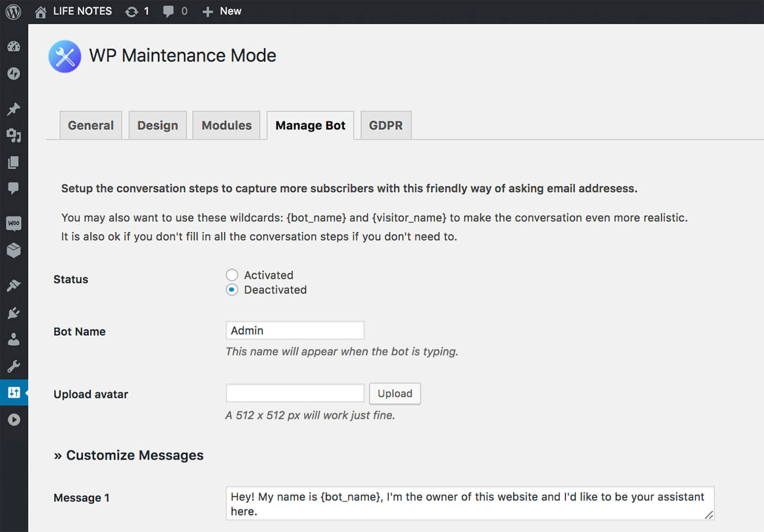Screen dimensions: 764x532
Task: Select the Deactivated radio button
Action: pyautogui.click(x=232, y=290)
